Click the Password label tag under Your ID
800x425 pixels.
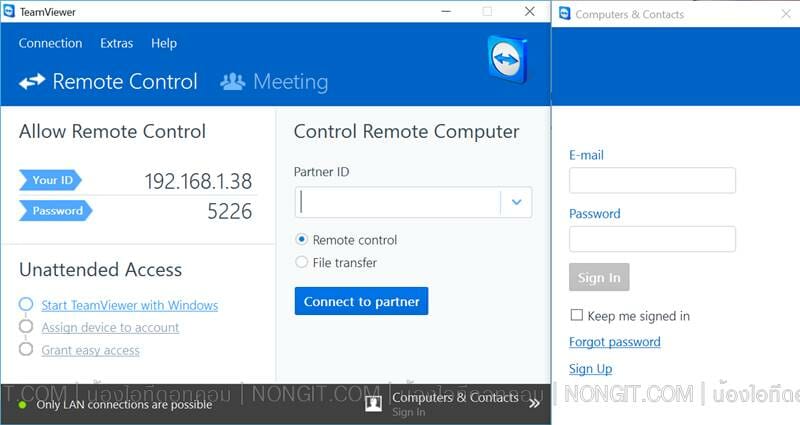tap(56, 211)
